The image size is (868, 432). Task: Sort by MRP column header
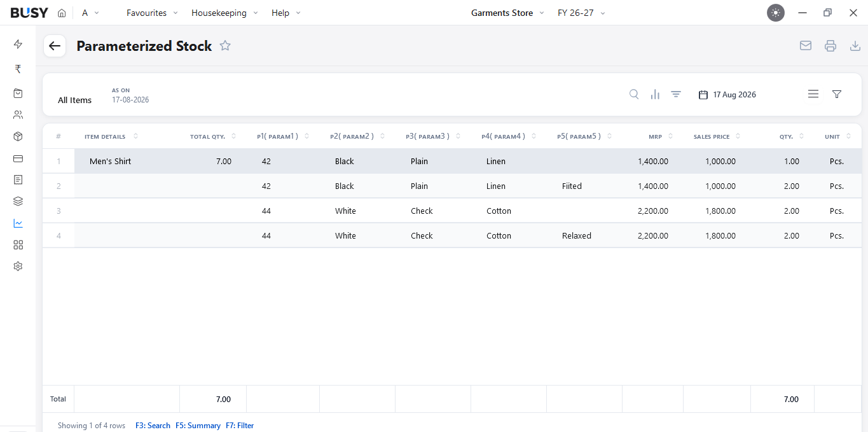pyautogui.click(x=660, y=137)
